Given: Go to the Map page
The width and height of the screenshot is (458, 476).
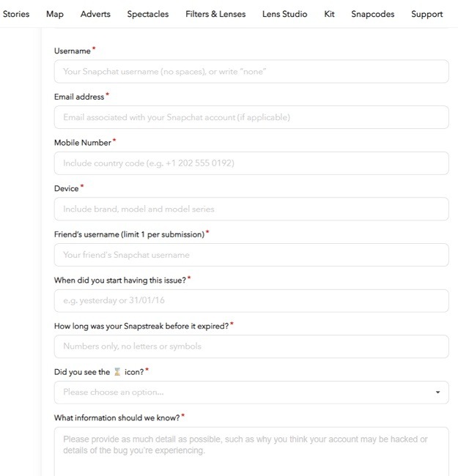Looking at the screenshot, I should [x=55, y=14].
